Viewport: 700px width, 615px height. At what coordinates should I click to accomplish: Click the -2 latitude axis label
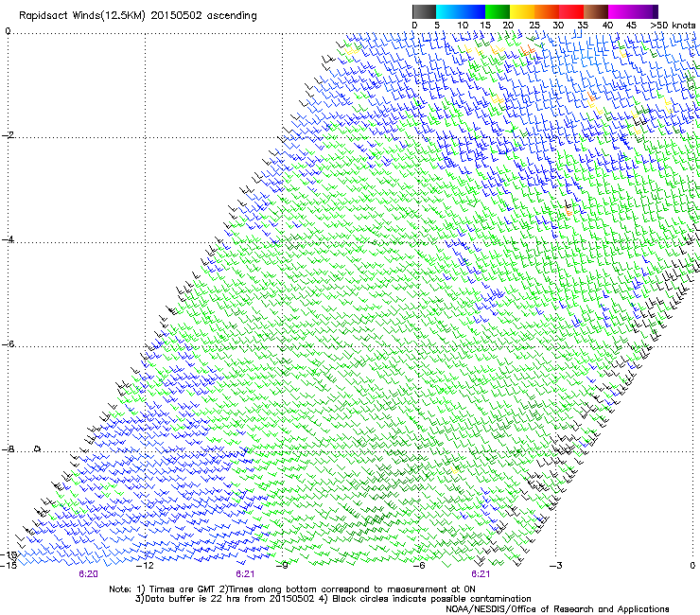8,135
